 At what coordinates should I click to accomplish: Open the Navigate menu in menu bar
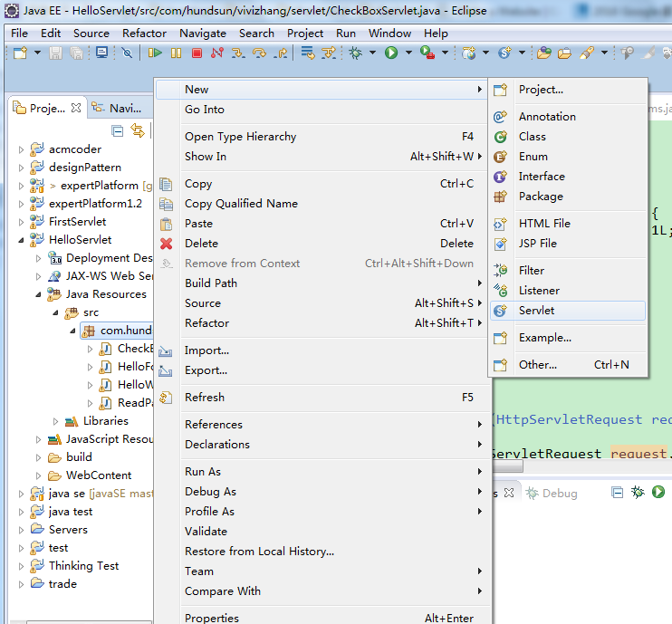click(203, 34)
